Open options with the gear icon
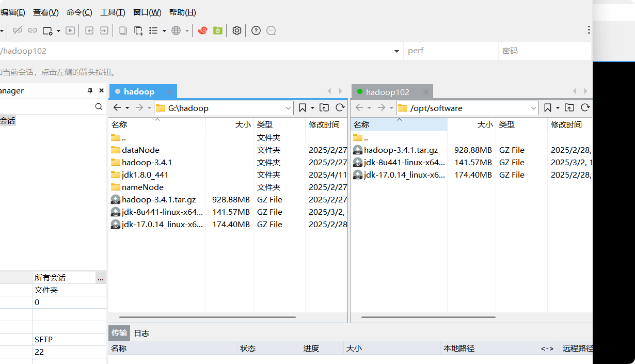The image size is (635, 364). coord(237,30)
